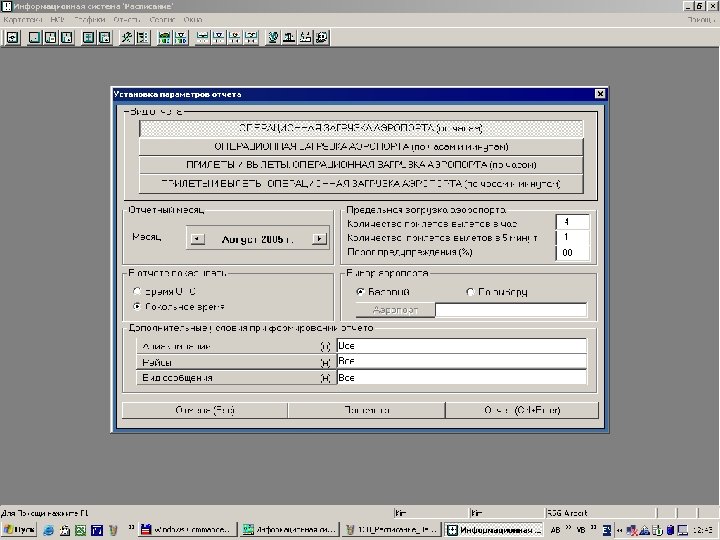720x540 pixels.
Task: Select the 'Базовый' airport radio option
Action: pos(361,292)
